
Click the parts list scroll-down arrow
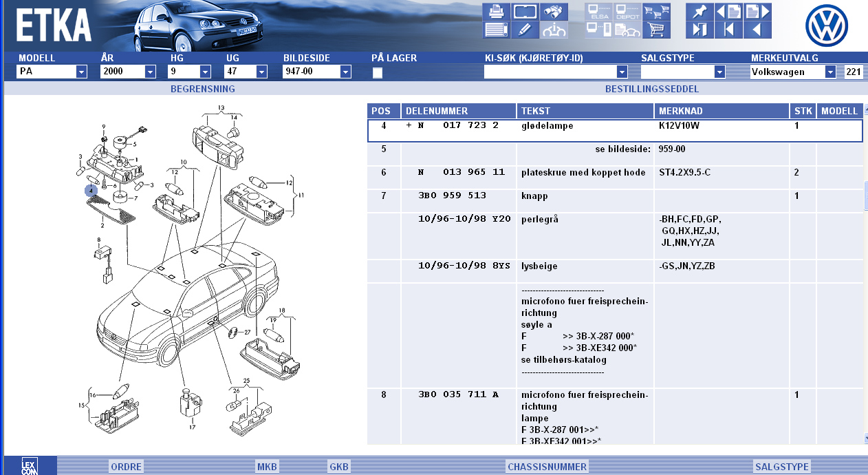[866, 438]
